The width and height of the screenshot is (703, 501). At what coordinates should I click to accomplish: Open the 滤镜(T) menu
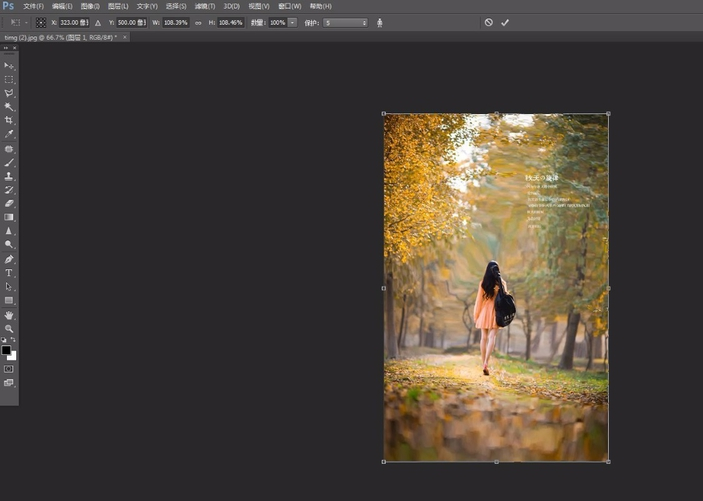pos(205,6)
